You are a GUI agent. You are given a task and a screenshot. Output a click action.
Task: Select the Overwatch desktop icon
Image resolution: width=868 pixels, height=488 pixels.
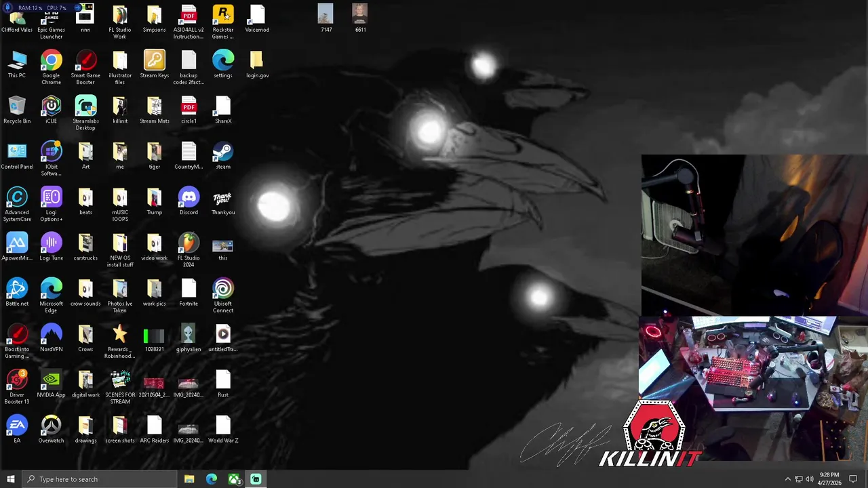click(x=51, y=429)
